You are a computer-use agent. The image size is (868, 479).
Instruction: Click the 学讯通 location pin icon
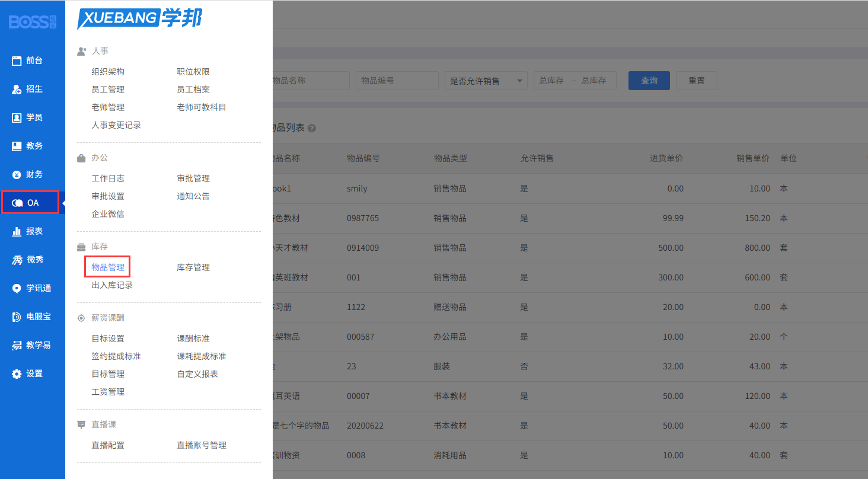(x=17, y=288)
